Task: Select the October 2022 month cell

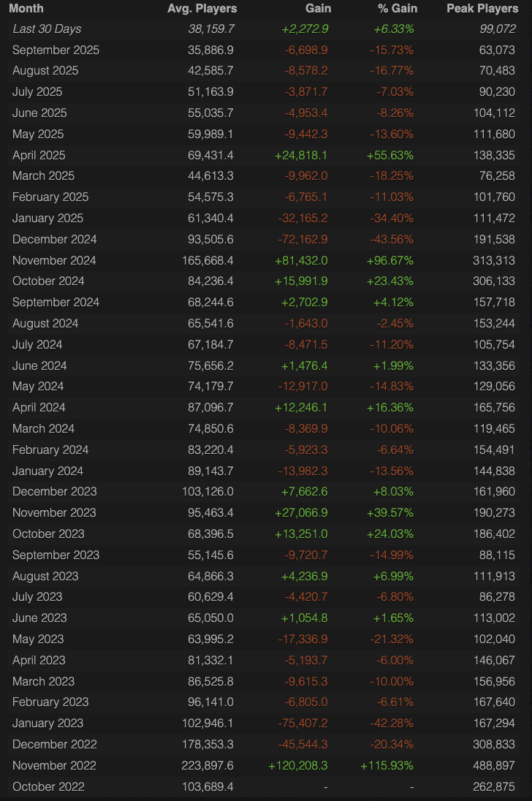Action: point(48,786)
